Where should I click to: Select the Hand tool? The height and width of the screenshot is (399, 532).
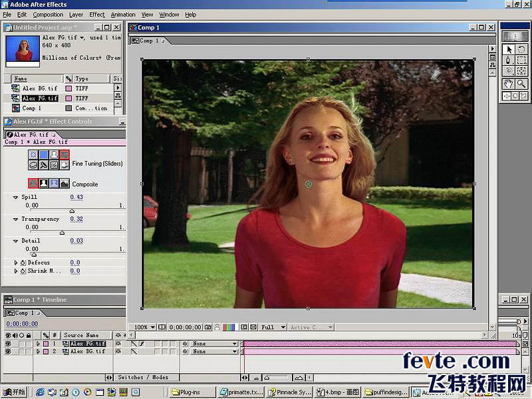509,84
